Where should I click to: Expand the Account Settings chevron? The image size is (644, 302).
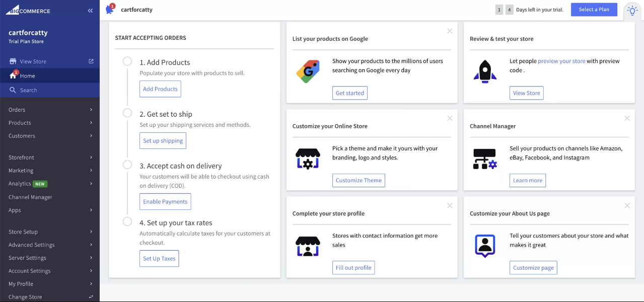(91, 271)
